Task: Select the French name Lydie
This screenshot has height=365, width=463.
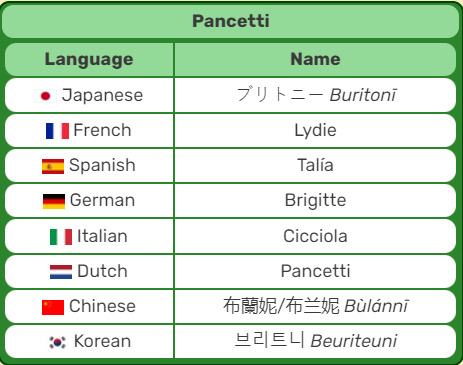Action: point(315,130)
